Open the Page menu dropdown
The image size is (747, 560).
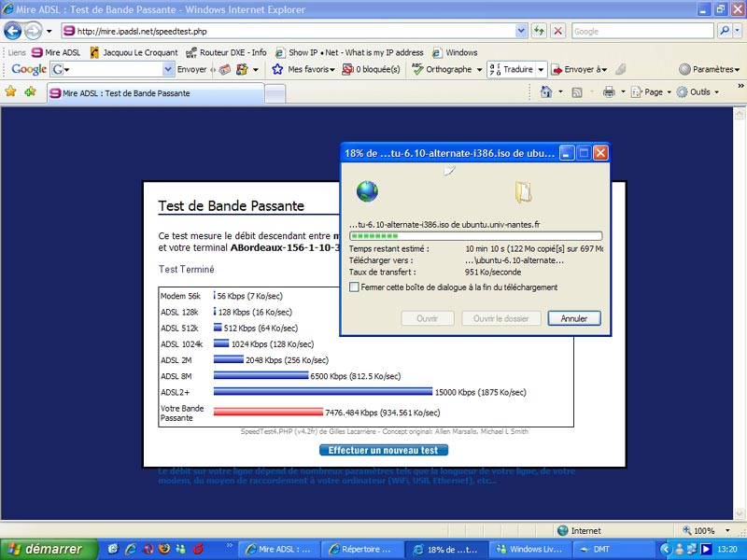(x=652, y=92)
